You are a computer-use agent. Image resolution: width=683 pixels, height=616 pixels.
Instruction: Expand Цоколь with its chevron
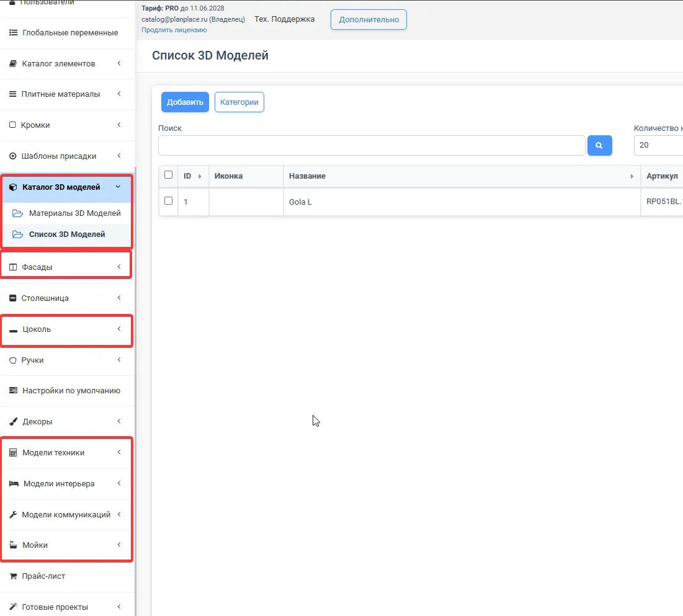click(x=119, y=329)
